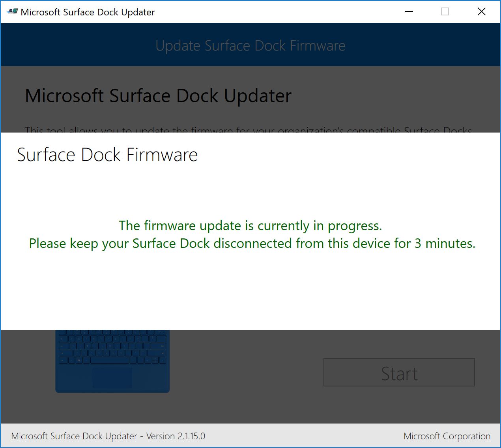This screenshot has height=448, width=501.
Task: Click the dimmed area above the Start button
Action: pos(398,343)
